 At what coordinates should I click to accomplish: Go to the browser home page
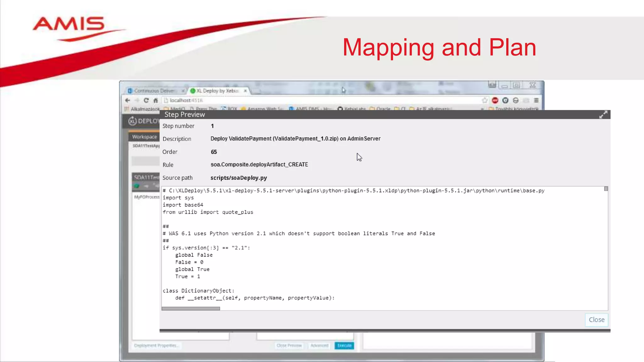pos(156,100)
